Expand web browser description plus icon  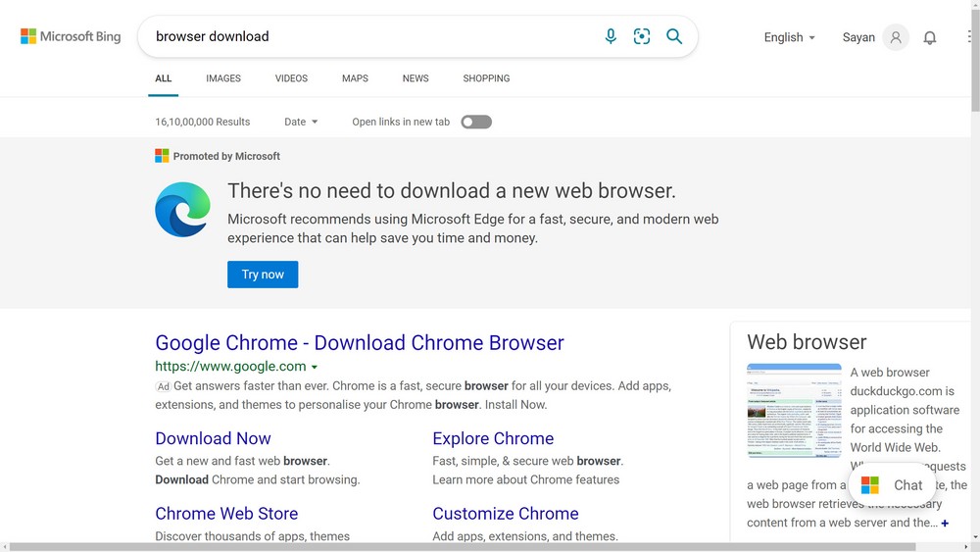point(945,524)
